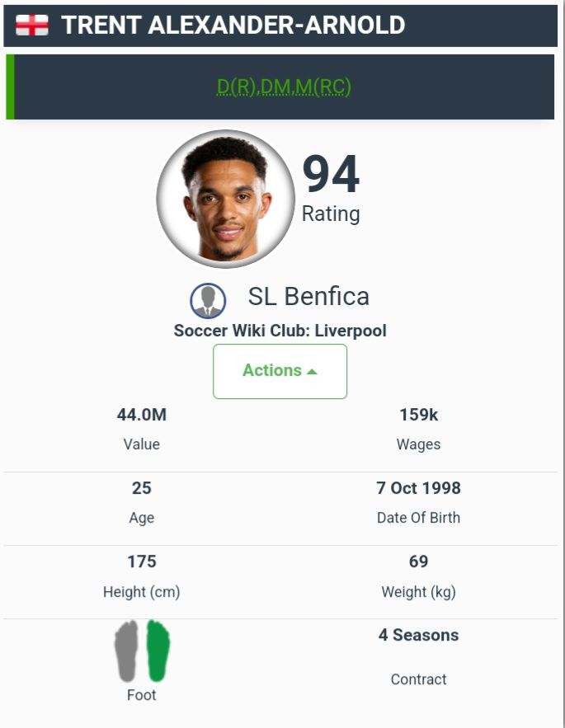Click the 69 weight value
The height and width of the screenshot is (728, 565).
click(418, 561)
